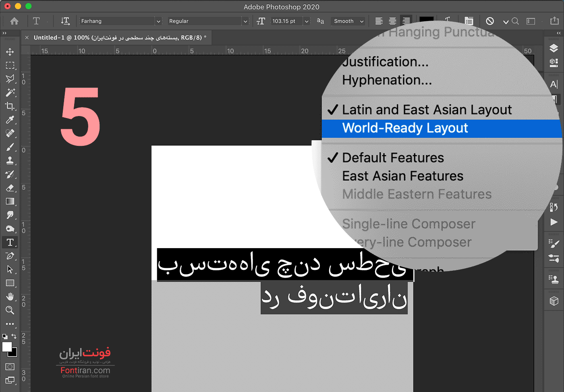Toggle text orientation button

coord(65,21)
